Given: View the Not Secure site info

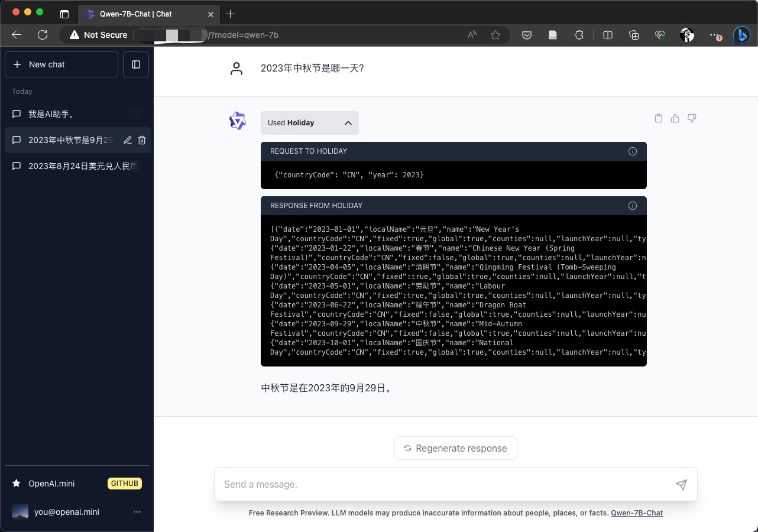Looking at the screenshot, I should click(x=98, y=35).
